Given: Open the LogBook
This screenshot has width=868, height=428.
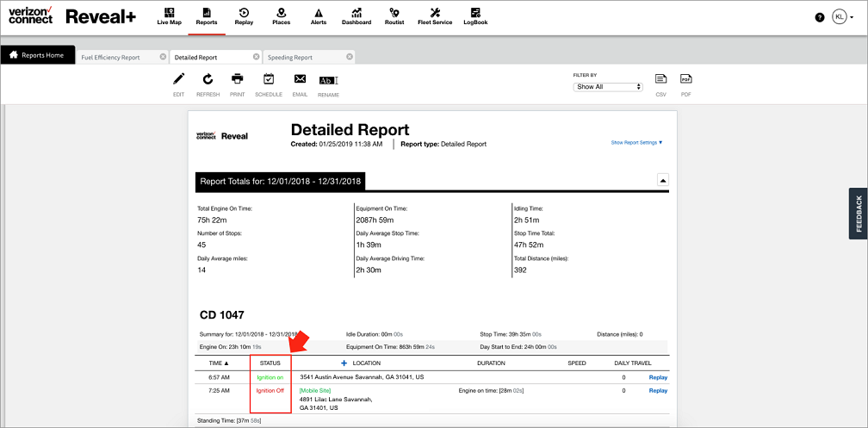Looking at the screenshot, I should [x=475, y=16].
